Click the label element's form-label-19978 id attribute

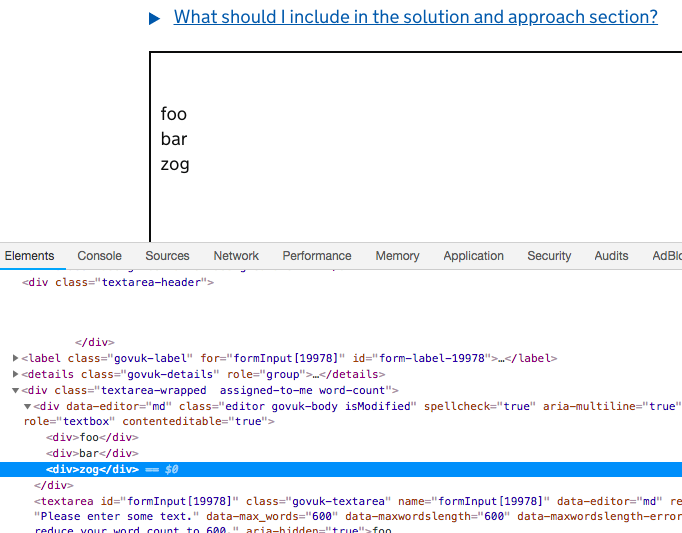pos(422,358)
